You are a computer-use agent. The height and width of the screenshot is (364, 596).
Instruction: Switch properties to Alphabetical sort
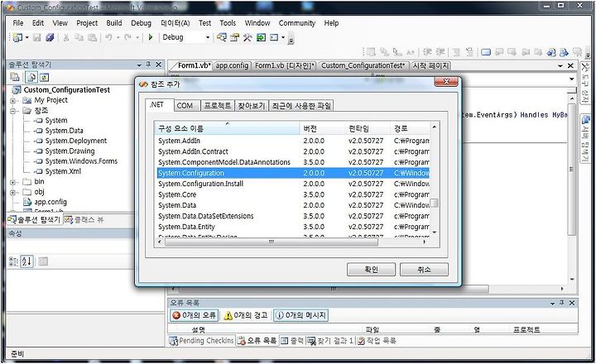coord(27,261)
